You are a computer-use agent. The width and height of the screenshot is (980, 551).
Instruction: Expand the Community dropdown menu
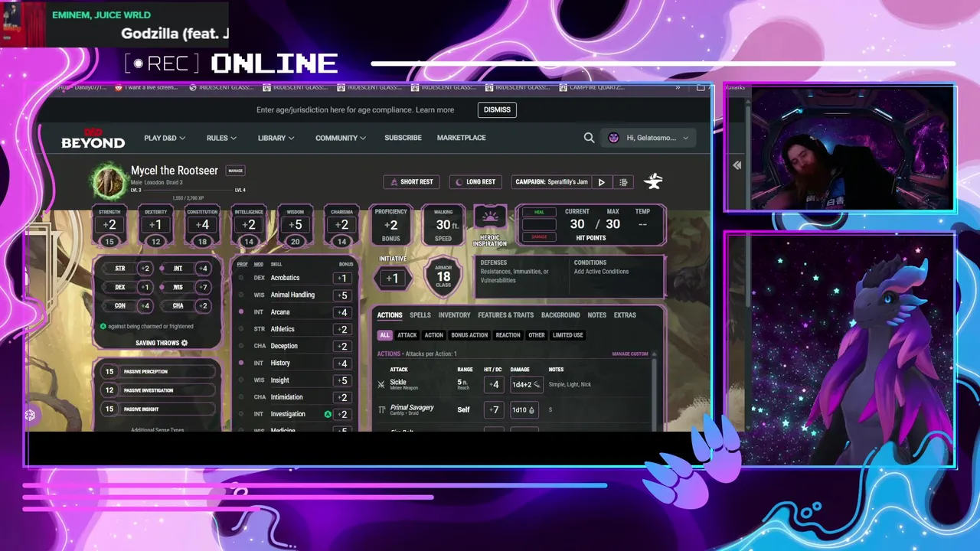pos(341,138)
